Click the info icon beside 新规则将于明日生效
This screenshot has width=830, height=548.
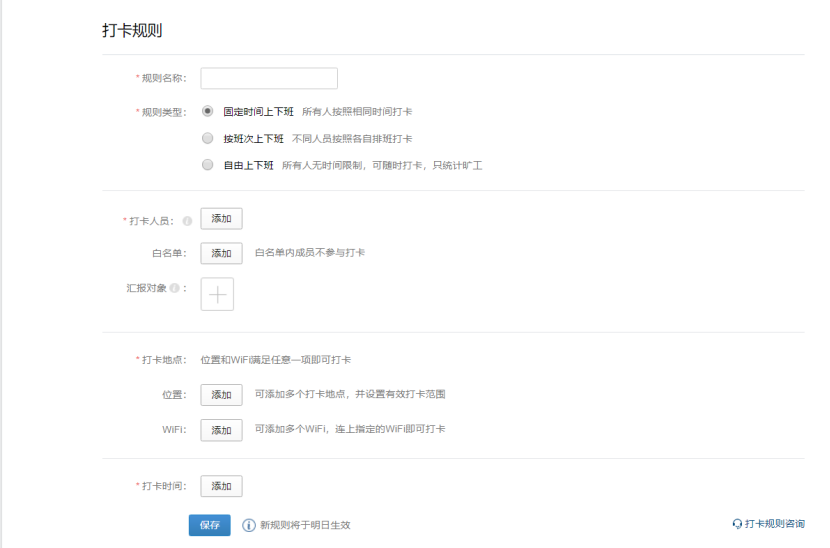[x=249, y=525]
